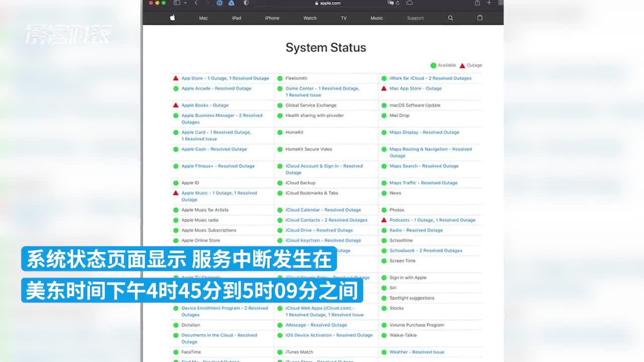The width and height of the screenshot is (644, 362).
Task: Open the Mac menu item
Action: 203,18
